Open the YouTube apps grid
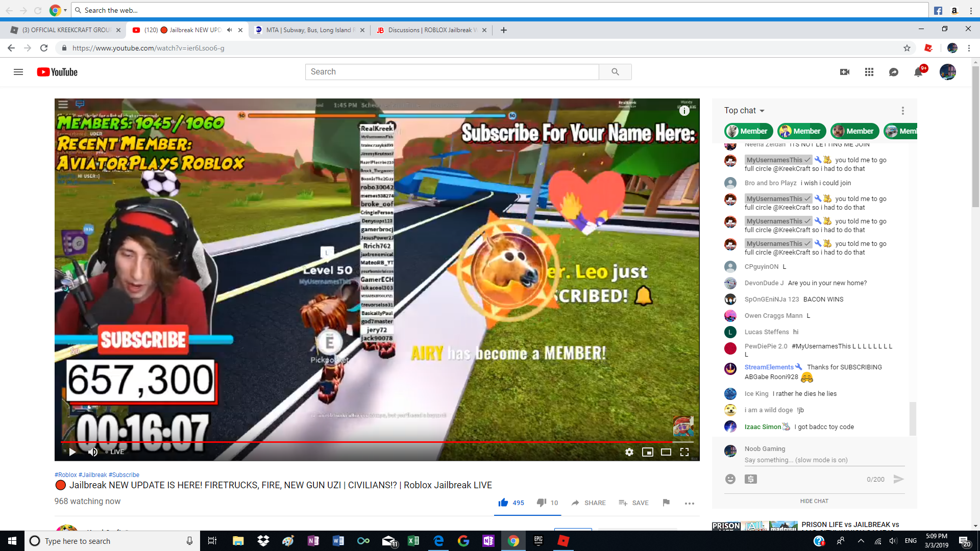The height and width of the screenshot is (551, 980). point(869,72)
